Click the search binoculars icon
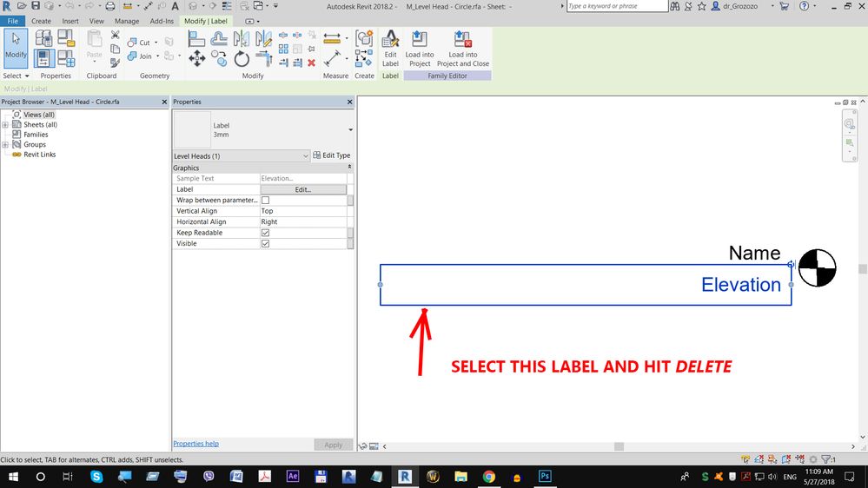This screenshot has width=868, height=488. pos(675,6)
